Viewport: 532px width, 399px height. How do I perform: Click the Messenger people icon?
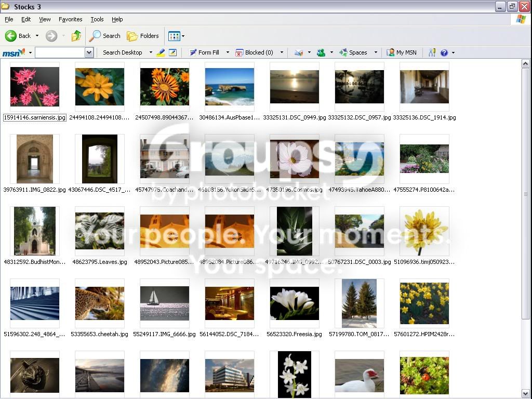click(321, 52)
